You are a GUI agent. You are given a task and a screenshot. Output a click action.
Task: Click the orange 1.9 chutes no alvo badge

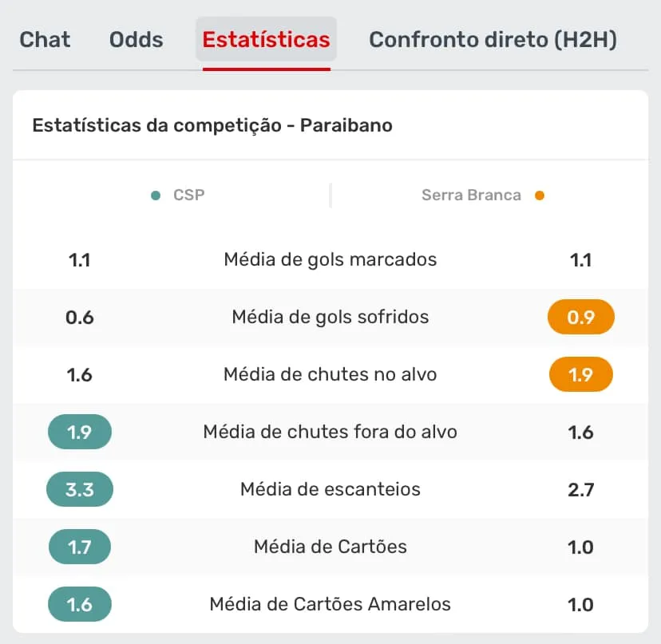click(x=580, y=374)
